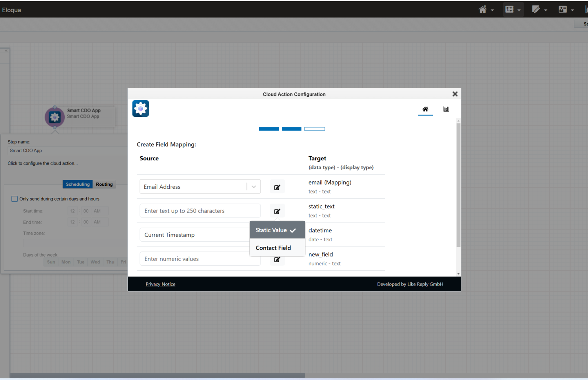Select the Tue day button
Image resolution: width=588 pixels, height=380 pixels.
81,262
